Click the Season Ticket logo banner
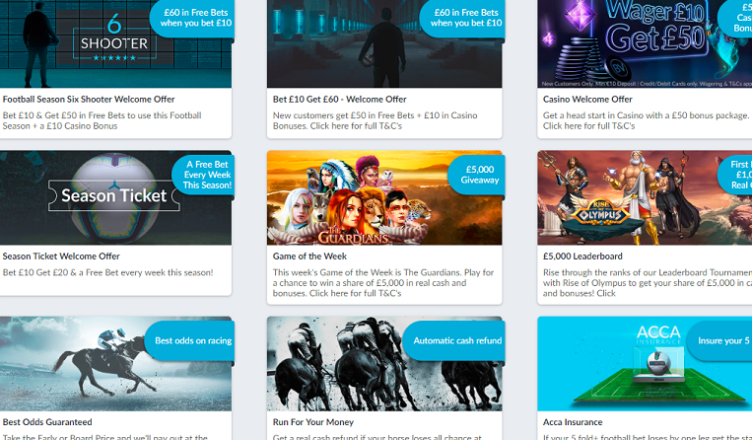The width and height of the screenshot is (752, 440). click(113, 196)
